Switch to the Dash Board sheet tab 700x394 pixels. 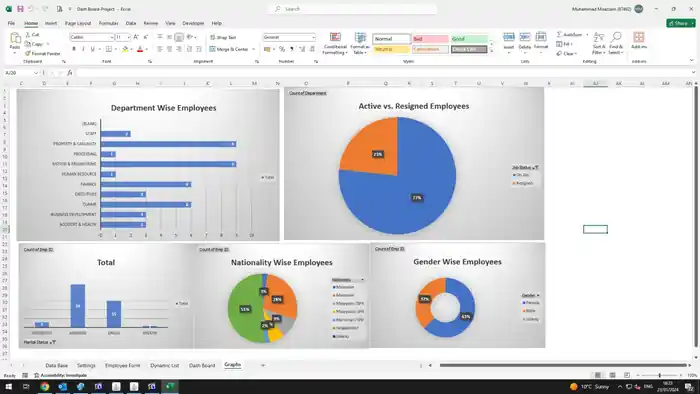coord(202,365)
